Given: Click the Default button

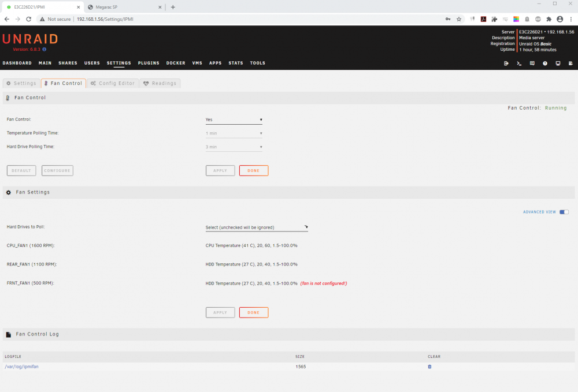Looking at the screenshot, I should (x=21, y=170).
